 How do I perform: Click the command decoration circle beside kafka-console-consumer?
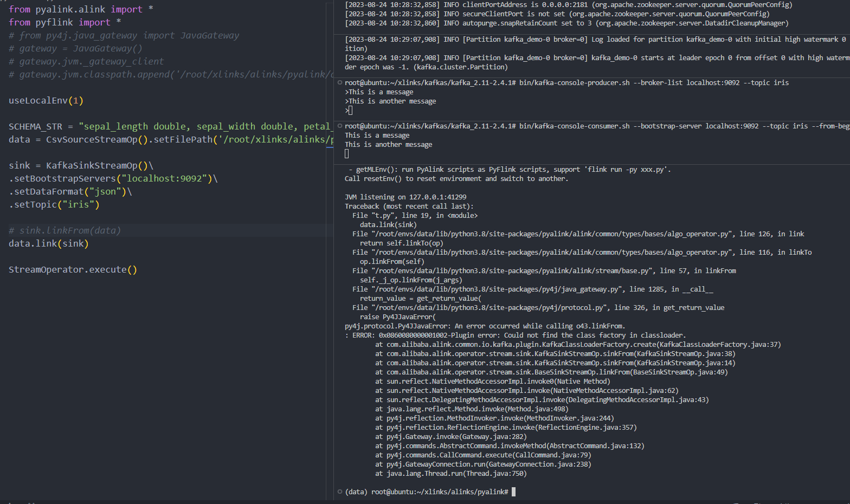(x=340, y=126)
